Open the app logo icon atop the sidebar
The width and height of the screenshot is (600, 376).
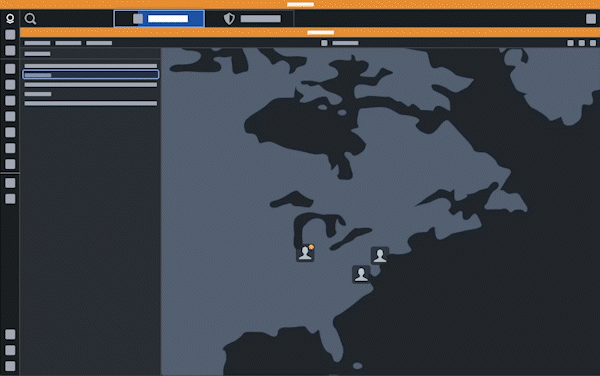tap(10, 18)
